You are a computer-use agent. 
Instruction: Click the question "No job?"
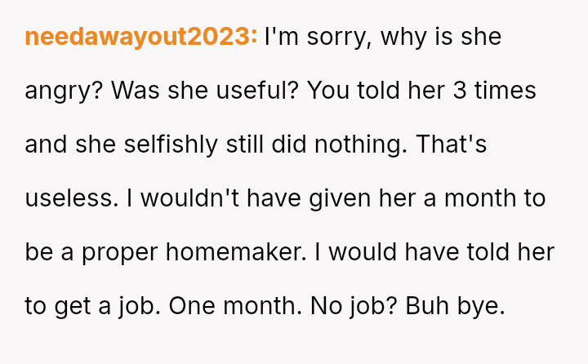(x=354, y=306)
